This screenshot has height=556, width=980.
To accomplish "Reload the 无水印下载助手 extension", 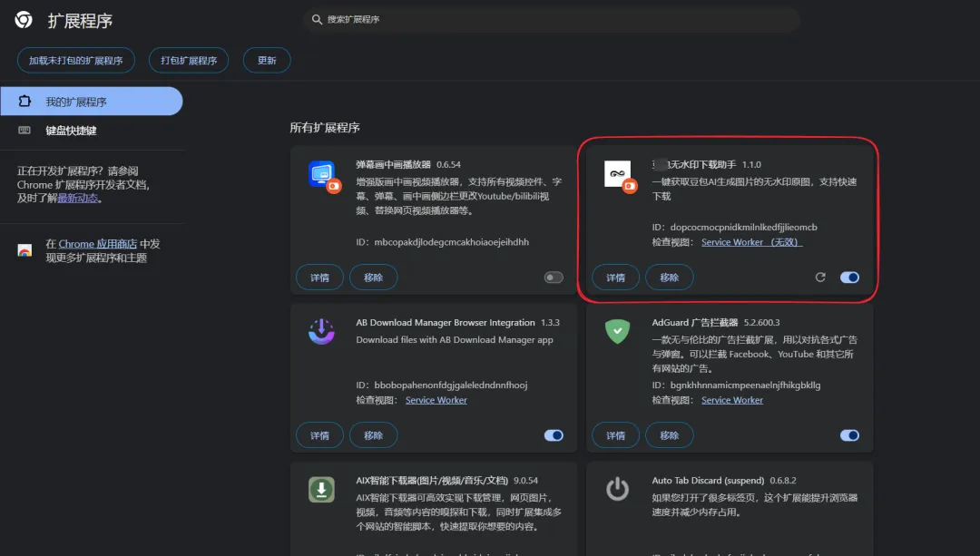I will point(820,278).
